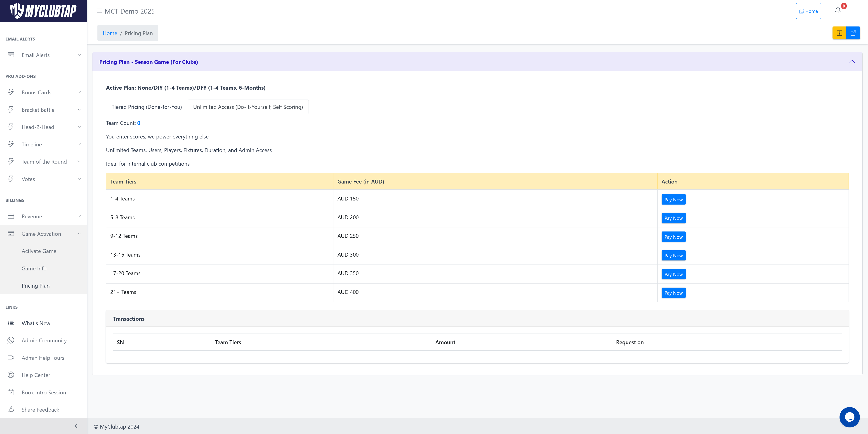Viewport: 868px width, 434px height.
Task: Open Admin Community sidebar link
Action: (x=44, y=340)
